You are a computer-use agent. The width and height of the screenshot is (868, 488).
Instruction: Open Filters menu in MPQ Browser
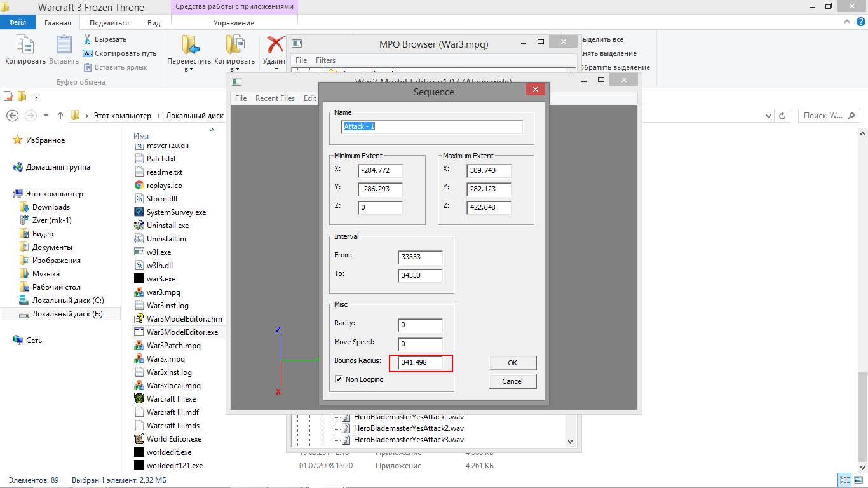tap(326, 60)
